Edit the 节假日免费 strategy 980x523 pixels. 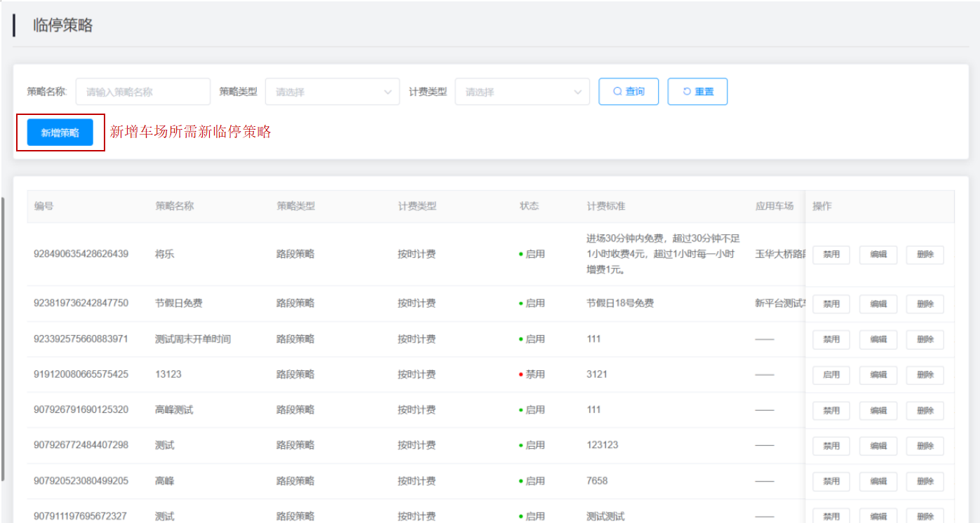pyautogui.click(x=878, y=304)
